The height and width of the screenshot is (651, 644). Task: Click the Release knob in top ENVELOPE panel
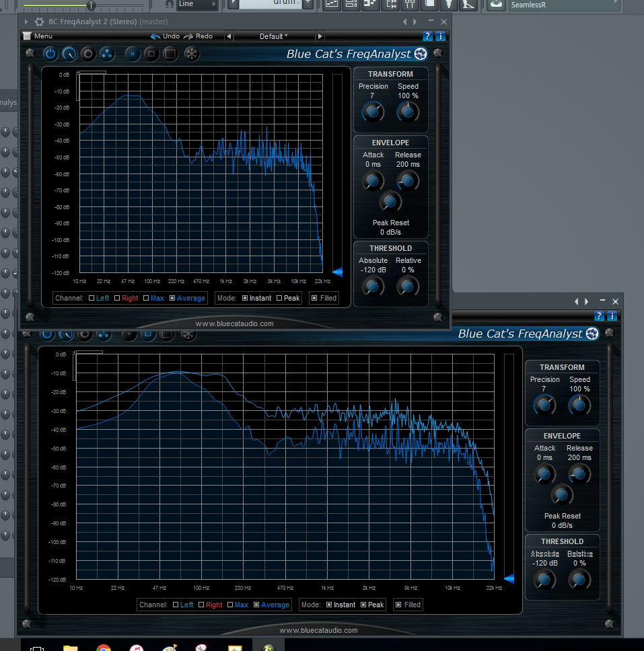pyautogui.click(x=408, y=181)
